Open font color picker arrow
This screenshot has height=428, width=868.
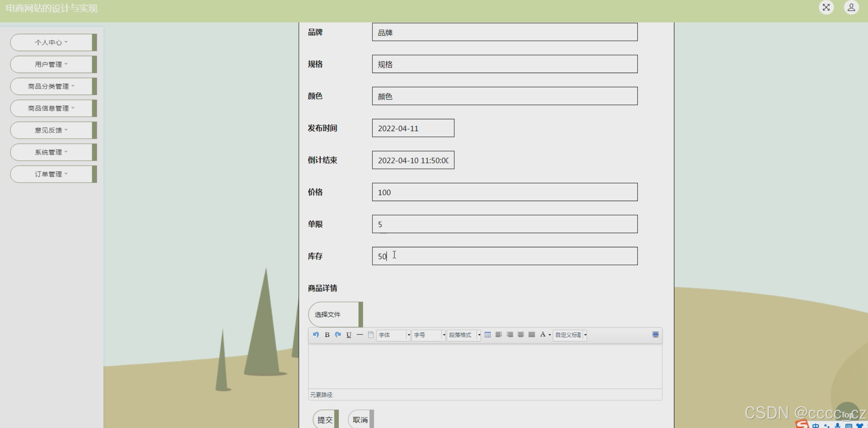click(x=550, y=335)
